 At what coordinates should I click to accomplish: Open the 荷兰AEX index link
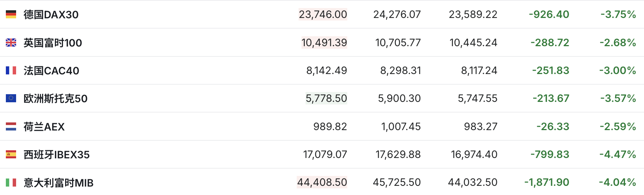click(44, 127)
